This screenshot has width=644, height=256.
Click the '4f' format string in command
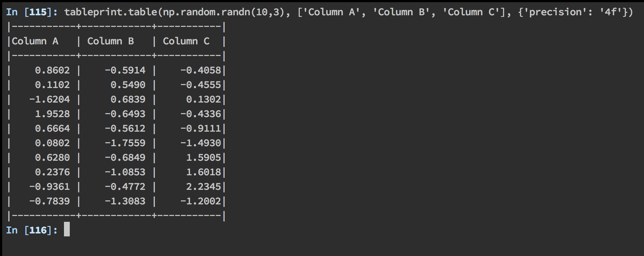point(611,12)
